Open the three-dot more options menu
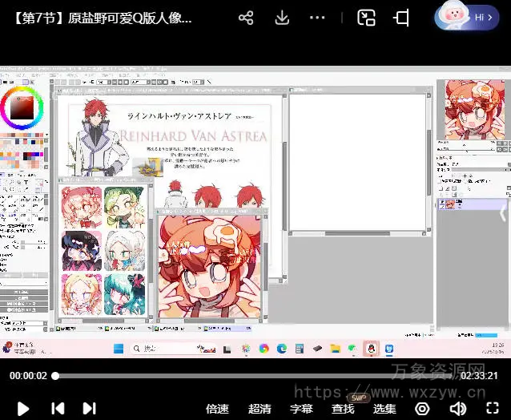The image size is (511, 420). click(x=318, y=18)
